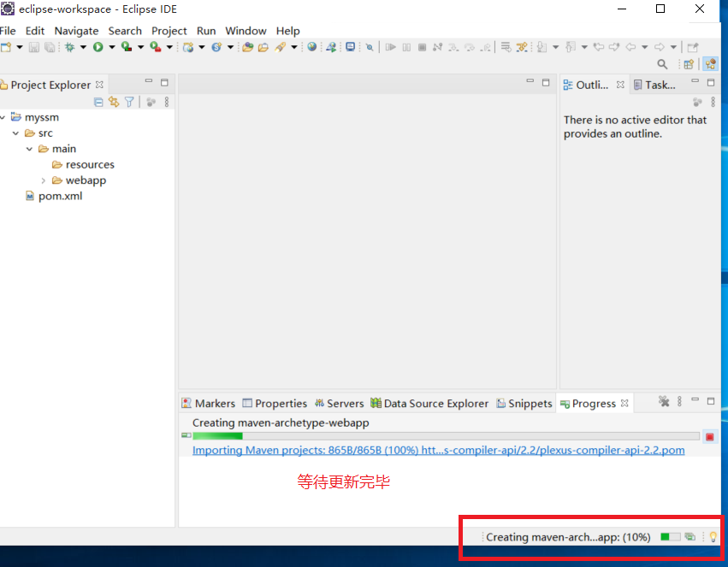Click the status bar progress indicator
This screenshot has height=567, width=728.
click(670, 537)
